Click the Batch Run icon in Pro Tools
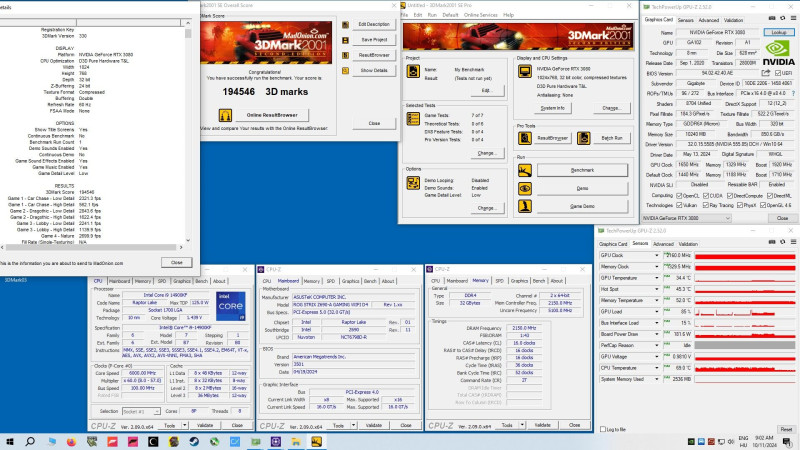 coord(584,138)
